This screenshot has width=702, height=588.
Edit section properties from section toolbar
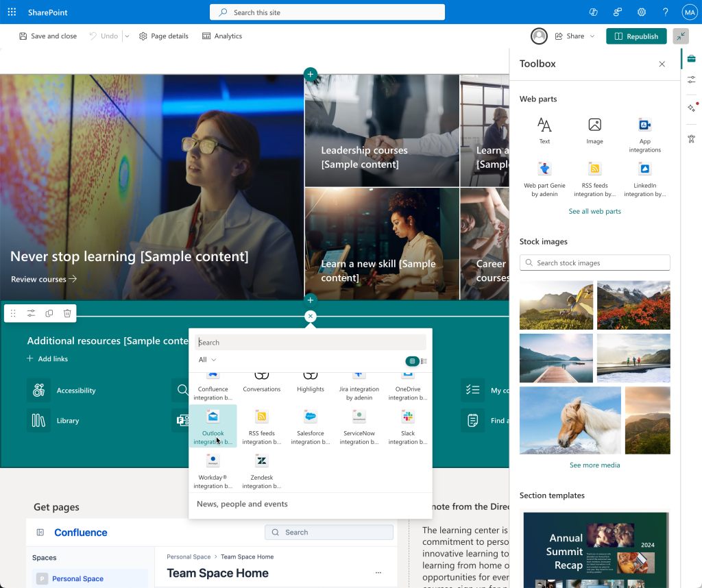(31, 313)
